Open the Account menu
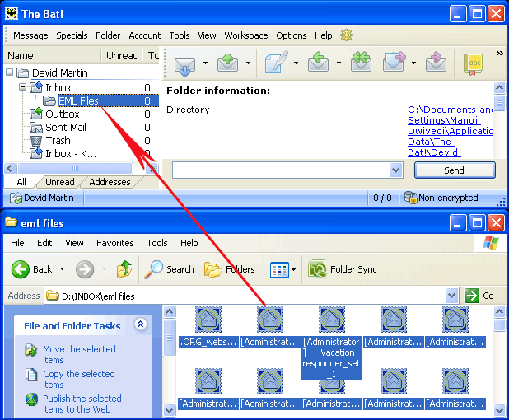Viewport: 509px width, 420px height. pos(145,35)
